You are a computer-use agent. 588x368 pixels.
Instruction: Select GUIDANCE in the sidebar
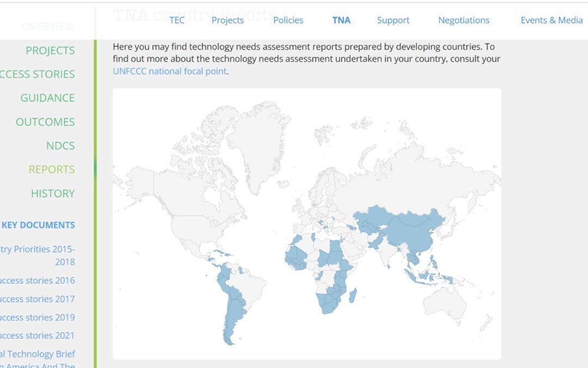tap(47, 98)
